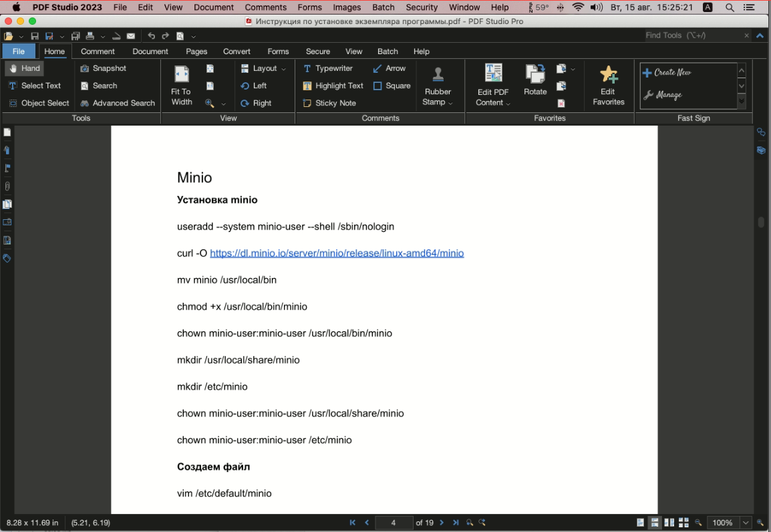Open the Tags panel in left sidebar
This screenshot has width=771, height=532.
[7, 258]
